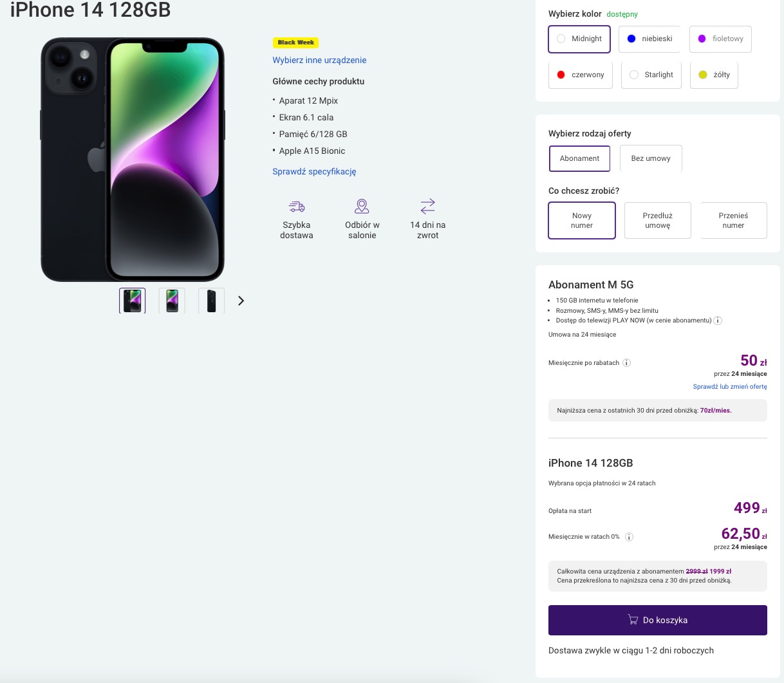
Task: Click the cart icon in Do koszyka button
Action: click(633, 619)
